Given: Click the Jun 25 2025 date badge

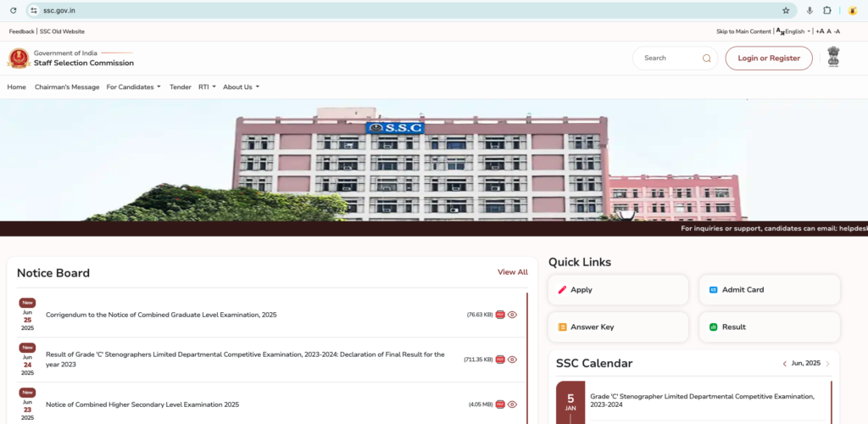Looking at the screenshot, I should [x=27, y=315].
